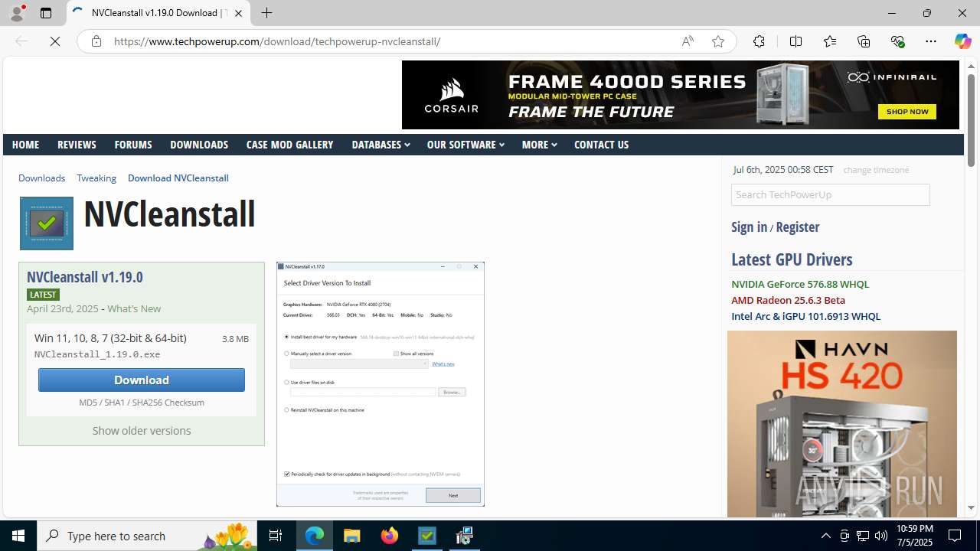Open the HAVN HS 420 advertisement

(842, 424)
